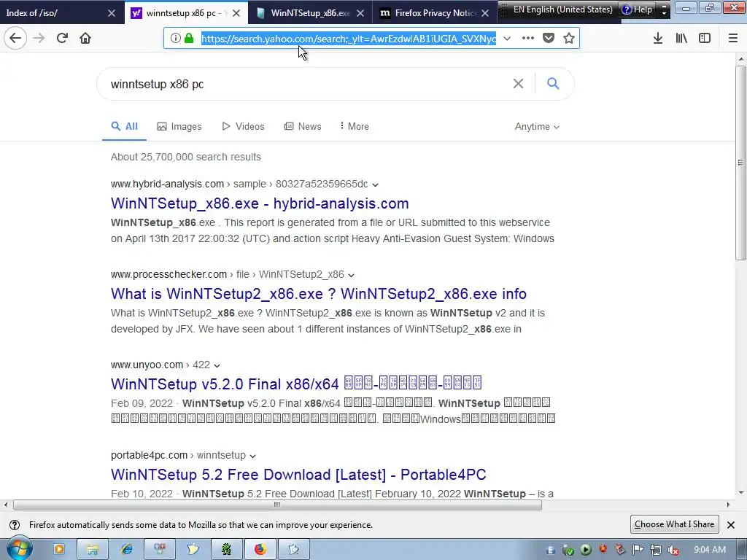Open the Windows Start menu

pos(19,549)
